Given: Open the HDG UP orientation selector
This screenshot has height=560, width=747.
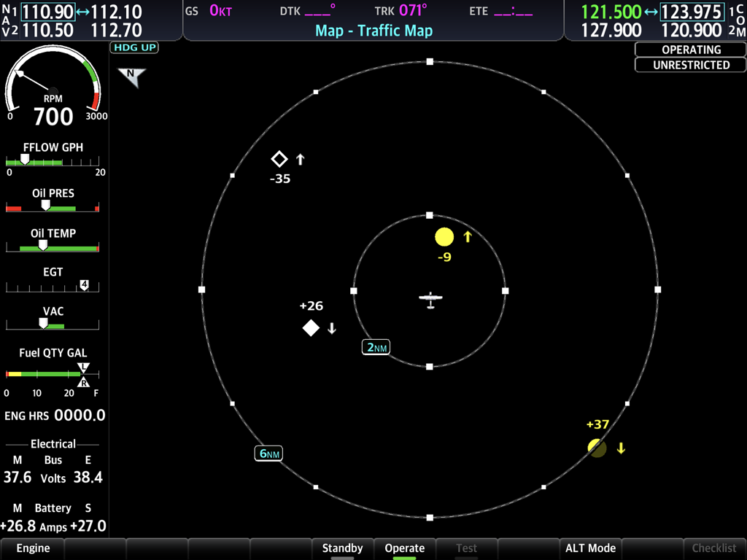Looking at the screenshot, I should pos(133,47).
